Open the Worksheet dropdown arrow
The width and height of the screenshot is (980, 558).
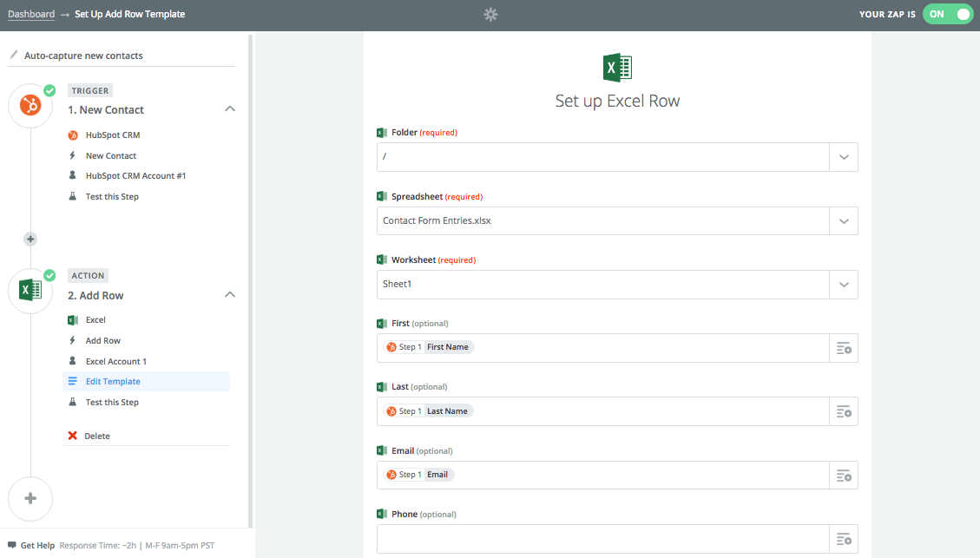tap(844, 285)
